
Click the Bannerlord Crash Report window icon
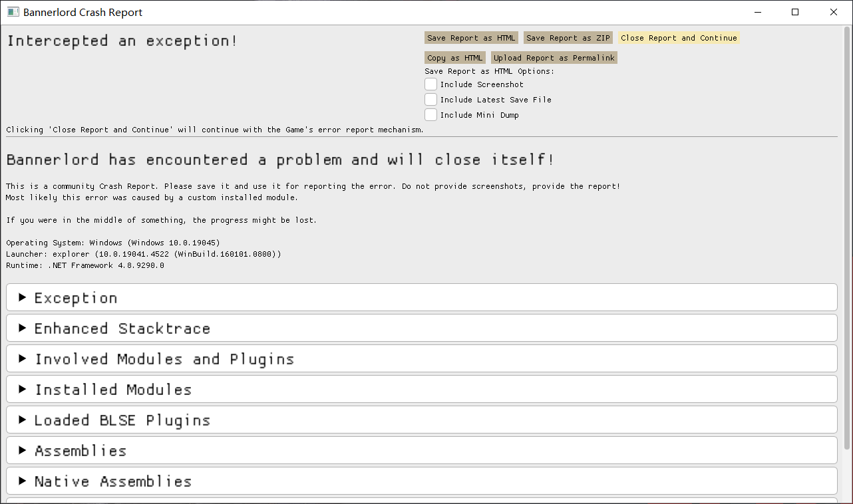(13, 12)
